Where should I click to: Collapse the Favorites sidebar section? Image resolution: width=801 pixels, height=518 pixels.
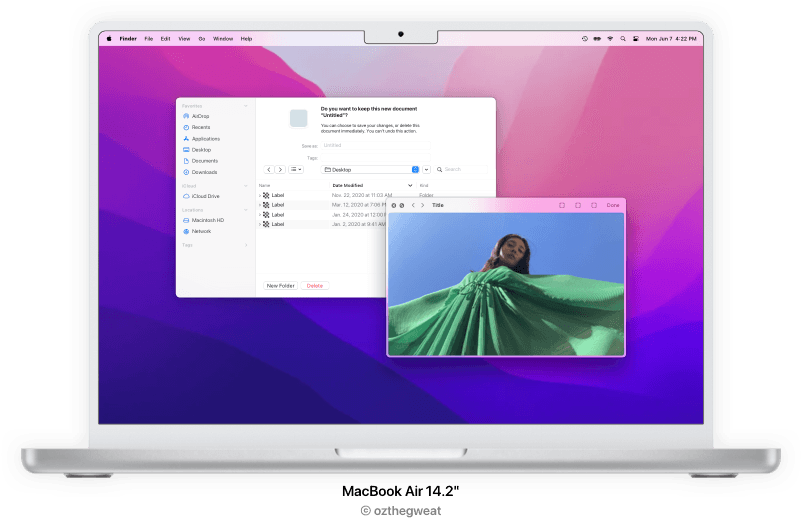[246, 106]
